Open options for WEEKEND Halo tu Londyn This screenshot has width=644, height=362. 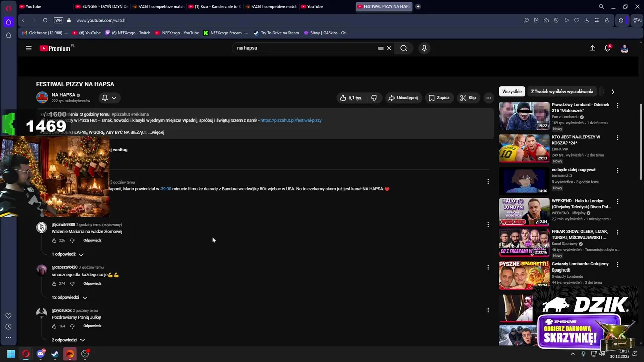(x=618, y=201)
